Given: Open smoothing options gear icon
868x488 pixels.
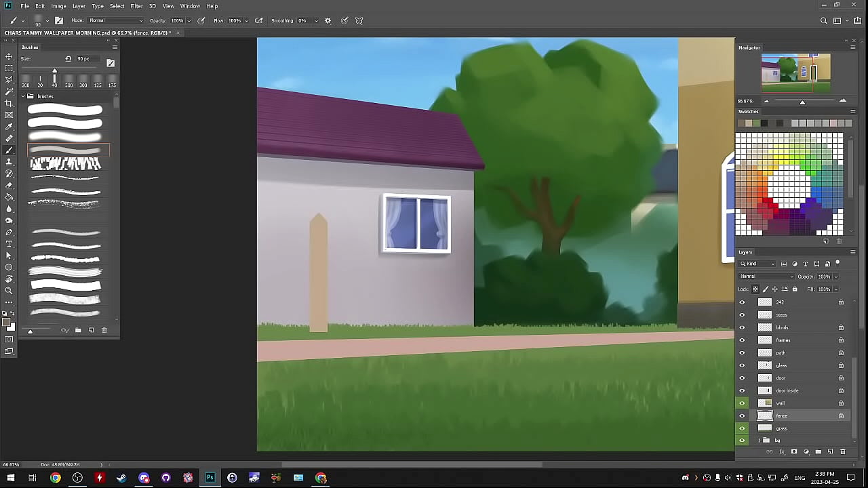Looking at the screenshot, I should tap(328, 20).
